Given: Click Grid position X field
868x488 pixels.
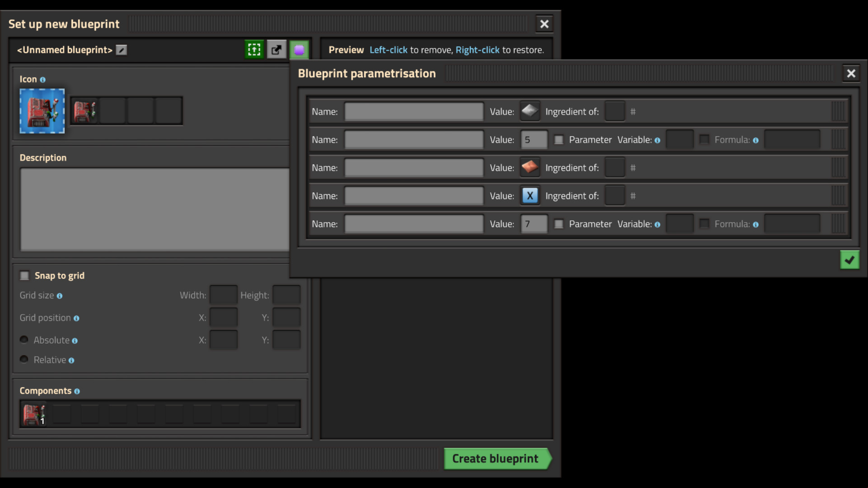Looking at the screenshot, I should [223, 317].
